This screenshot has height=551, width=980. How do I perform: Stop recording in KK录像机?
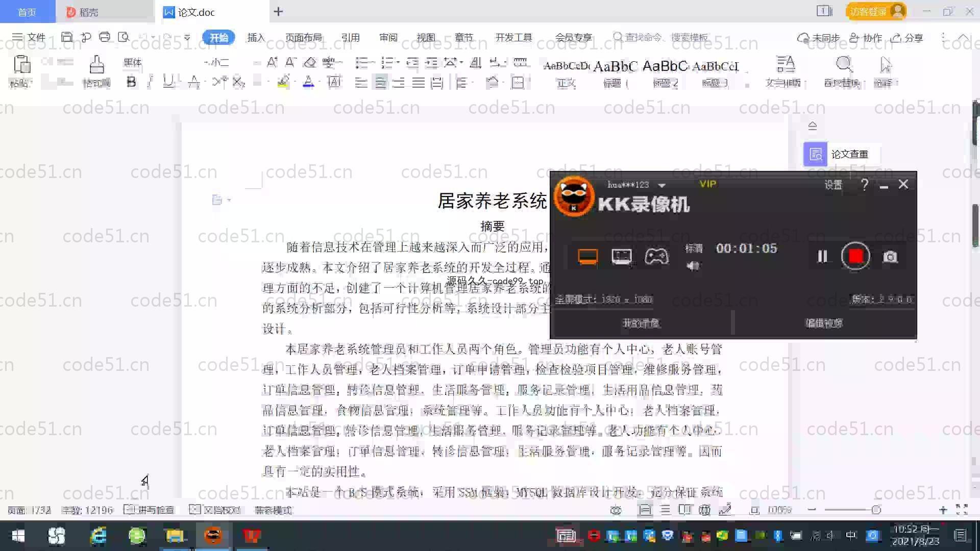(x=855, y=256)
